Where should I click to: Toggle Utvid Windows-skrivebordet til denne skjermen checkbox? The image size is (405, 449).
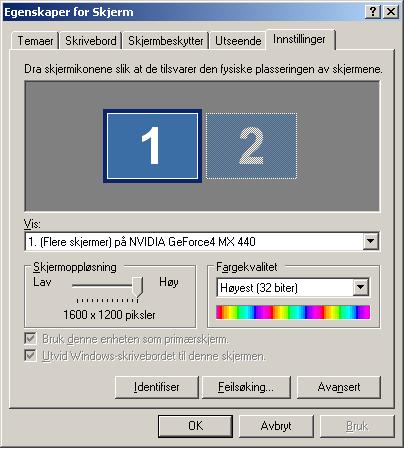click(30, 355)
